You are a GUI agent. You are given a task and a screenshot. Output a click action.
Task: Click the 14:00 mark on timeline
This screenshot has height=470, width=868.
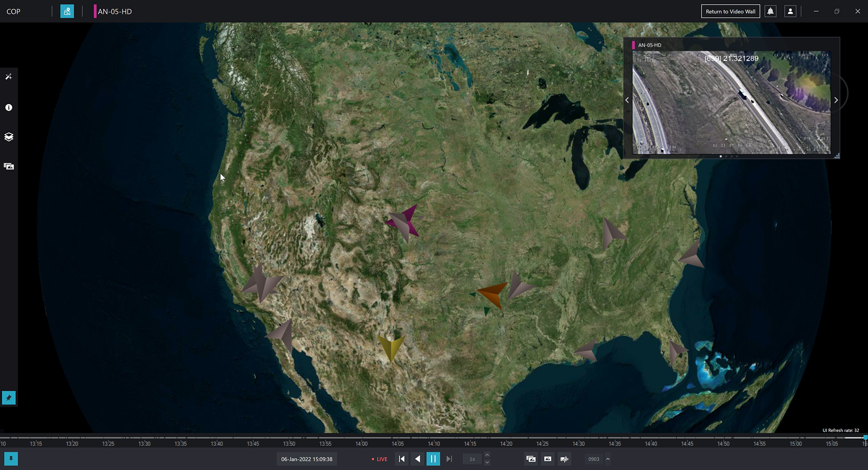[362, 443]
